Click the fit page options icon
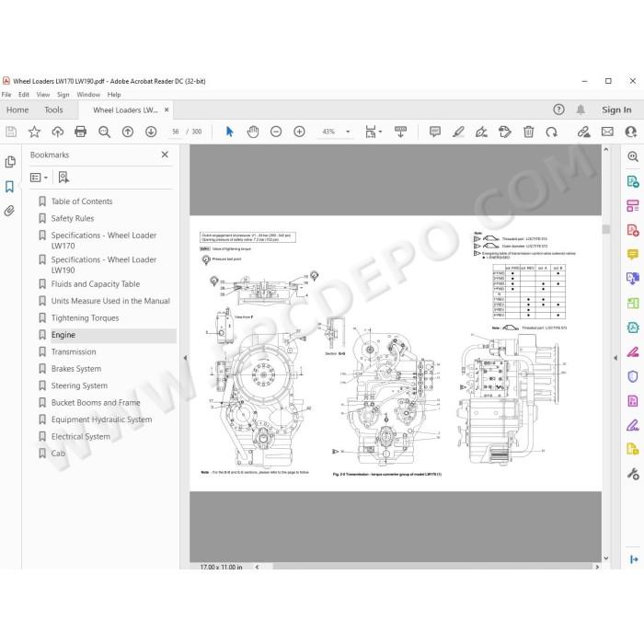The height and width of the screenshot is (644, 644). (x=374, y=132)
